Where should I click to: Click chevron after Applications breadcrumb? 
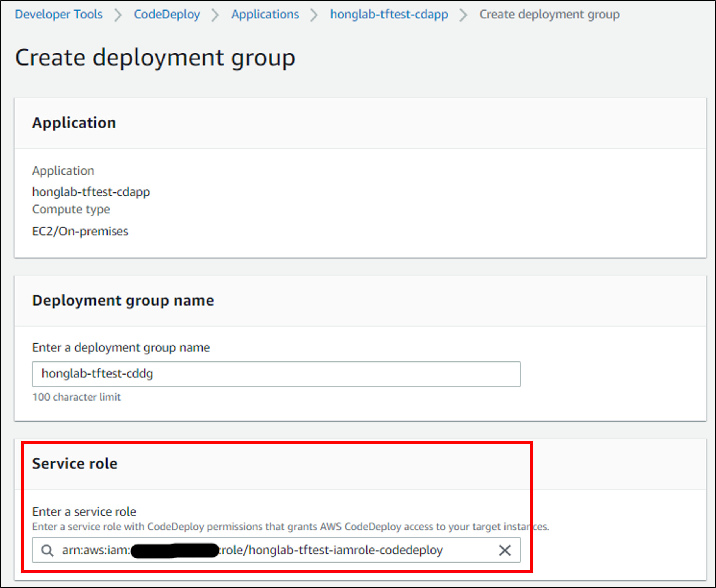pyautogui.click(x=314, y=15)
